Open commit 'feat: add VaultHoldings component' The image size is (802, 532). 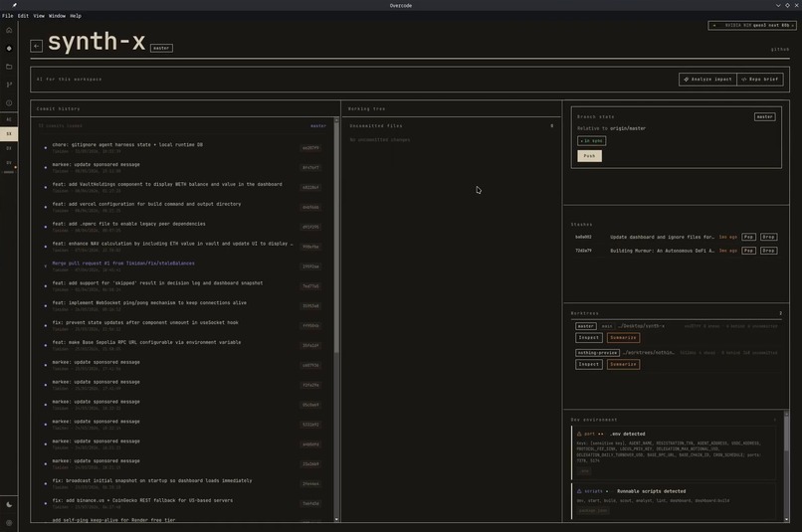(182, 187)
